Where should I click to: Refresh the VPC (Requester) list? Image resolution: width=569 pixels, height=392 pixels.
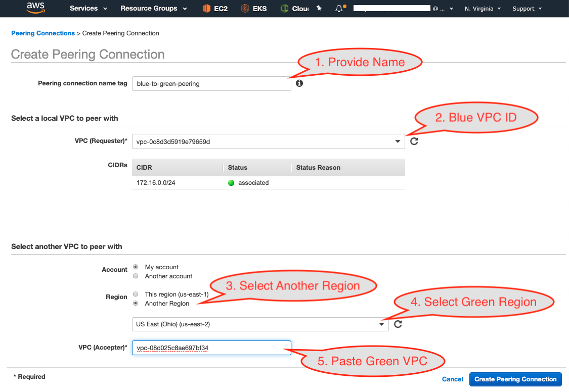click(x=414, y=141)
